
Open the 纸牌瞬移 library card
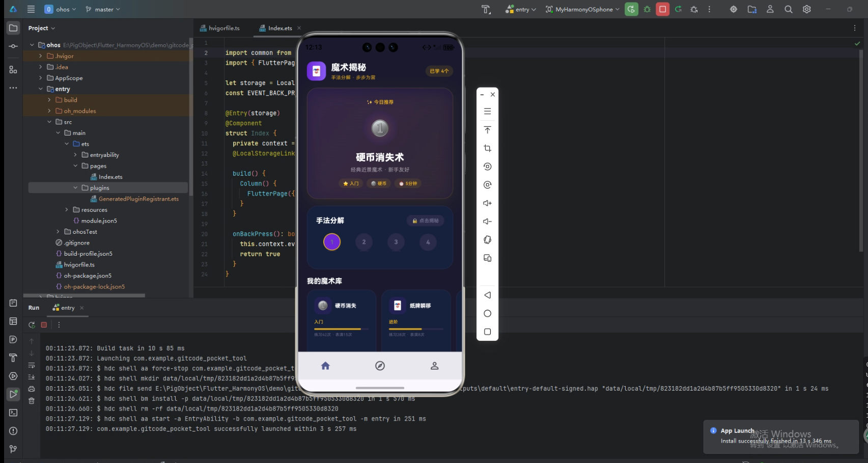click(416, 320)
